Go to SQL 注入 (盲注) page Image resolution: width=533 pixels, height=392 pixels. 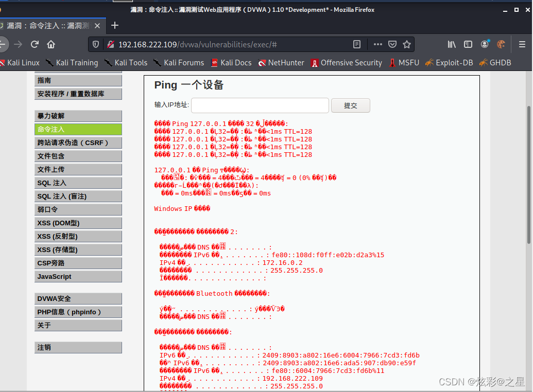78,197
